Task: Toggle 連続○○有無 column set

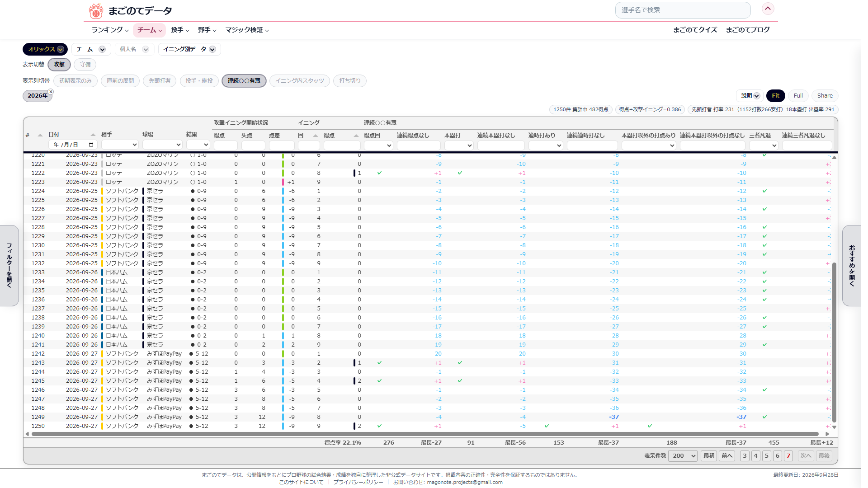Action: tap(244, 81)
